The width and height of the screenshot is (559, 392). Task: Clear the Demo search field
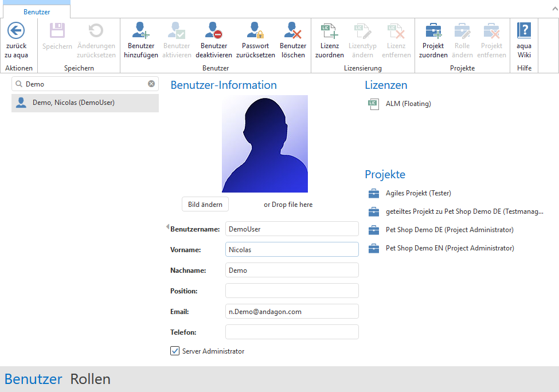(x=151, y=84)
